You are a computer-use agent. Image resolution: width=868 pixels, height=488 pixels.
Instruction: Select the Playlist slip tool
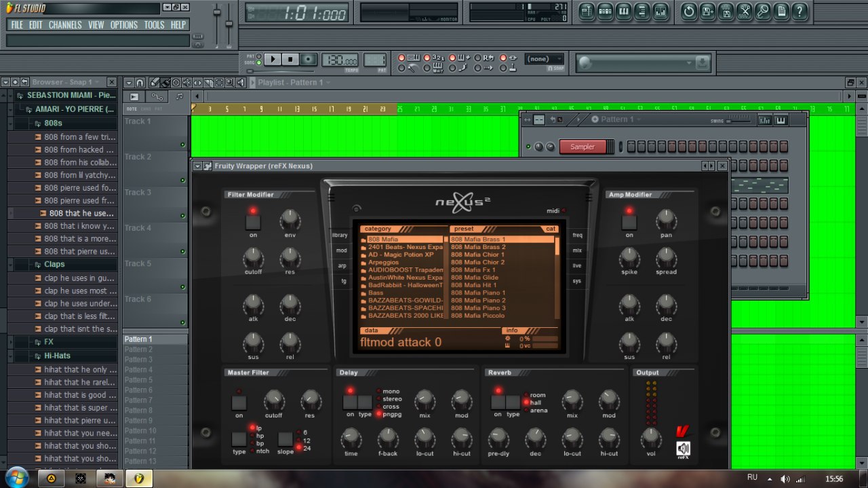point(197,82)
